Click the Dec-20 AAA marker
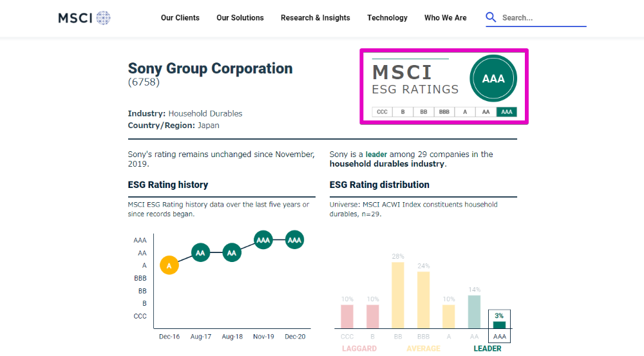Screen dimensions: 644x356 [294, 239]
